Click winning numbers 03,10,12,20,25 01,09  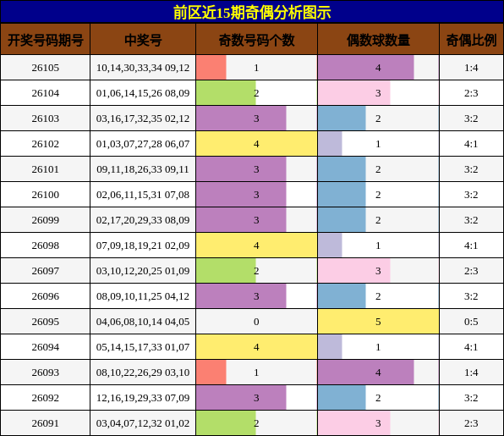click(x=143, y=271)
